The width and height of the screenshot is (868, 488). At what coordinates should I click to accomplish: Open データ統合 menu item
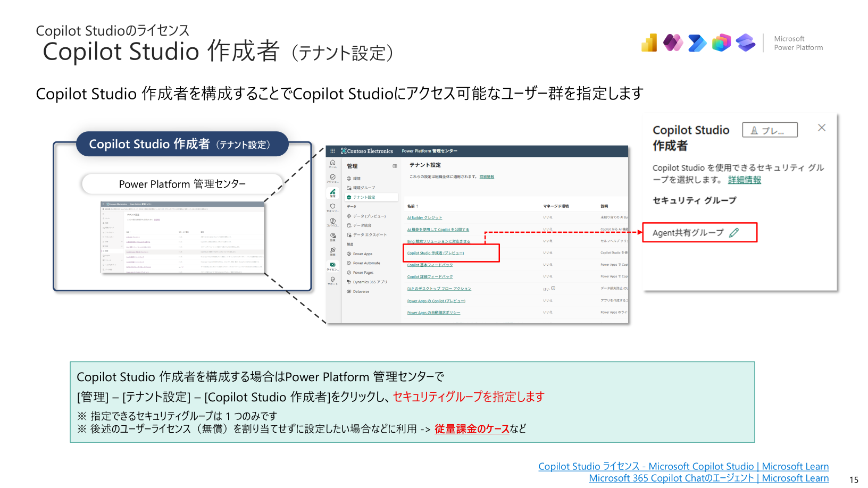coord(359,225)
